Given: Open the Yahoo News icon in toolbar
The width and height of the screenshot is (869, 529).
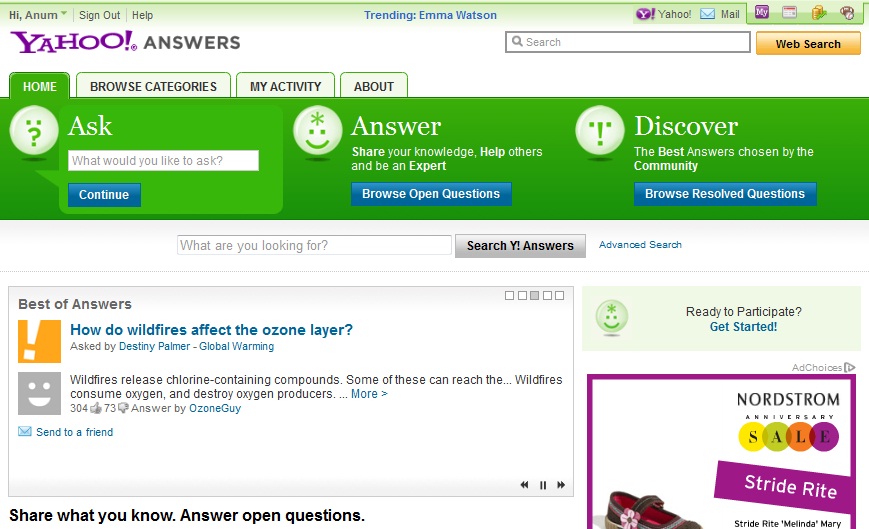Looking at the screenshot, I should (789, 12).
